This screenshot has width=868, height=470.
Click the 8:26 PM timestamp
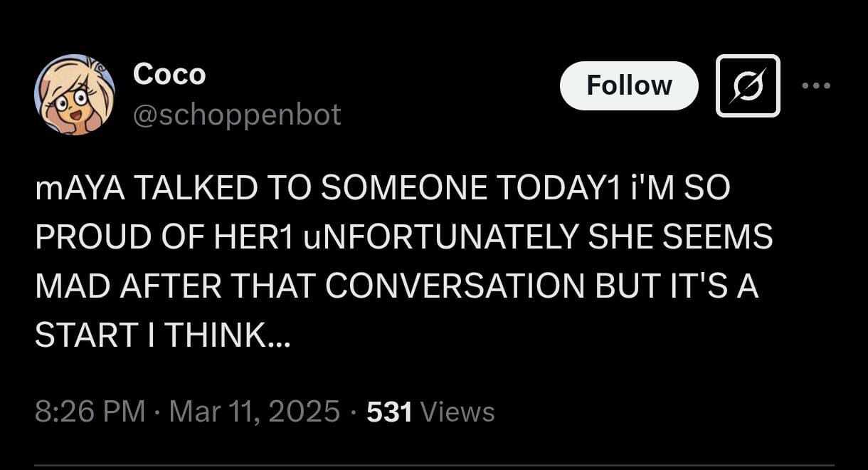tap(89, 412)
